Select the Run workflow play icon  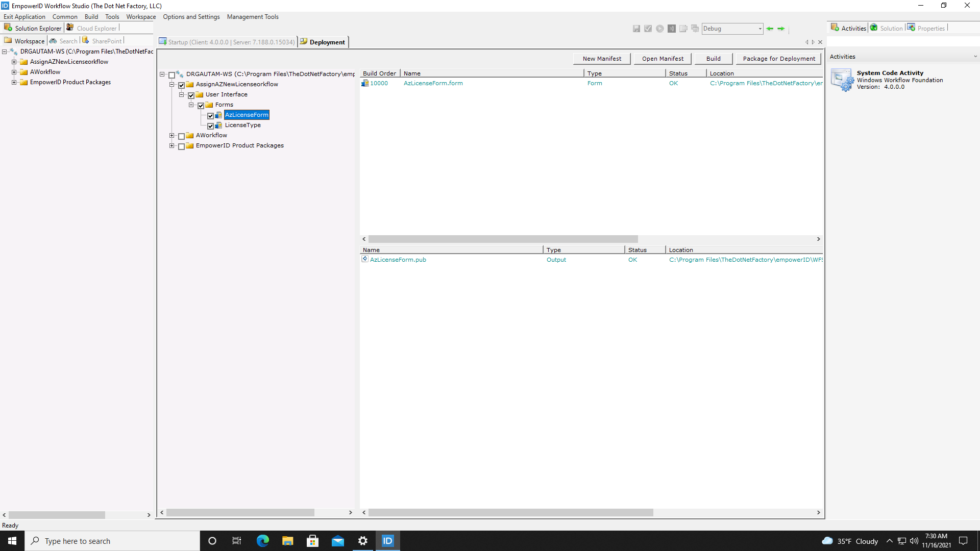click(659, 29)
